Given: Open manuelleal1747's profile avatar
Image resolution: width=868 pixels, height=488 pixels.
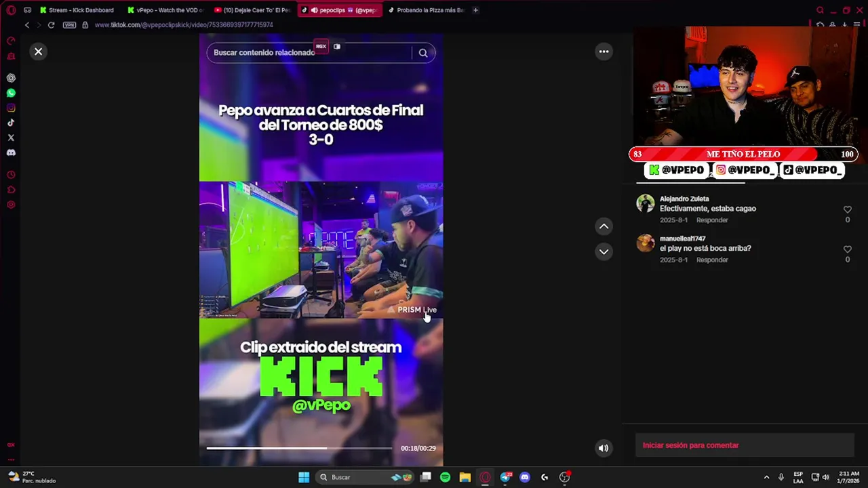Looking at the screenshot, I should (x=646, y=243).
